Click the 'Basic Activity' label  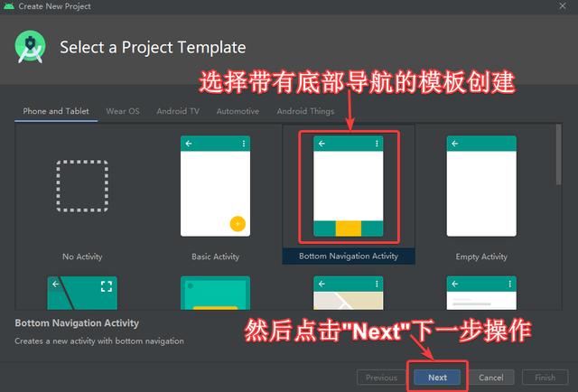(215, 257)
